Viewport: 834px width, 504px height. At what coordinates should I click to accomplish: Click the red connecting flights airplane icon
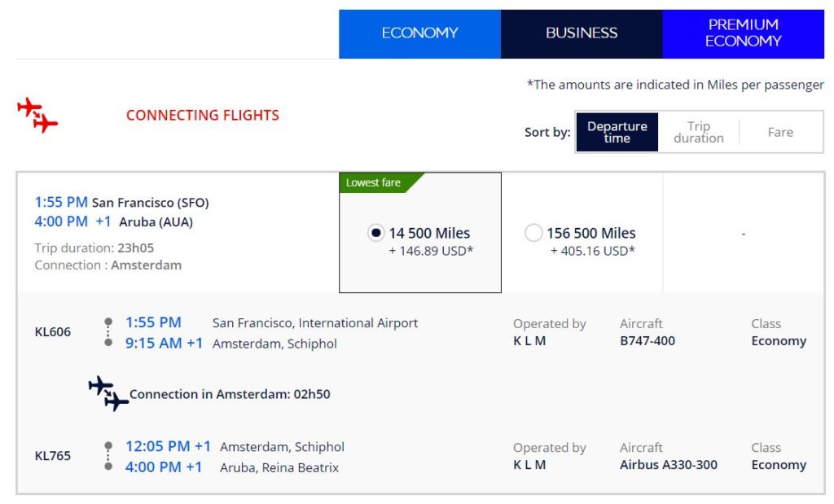pos(37,115)
